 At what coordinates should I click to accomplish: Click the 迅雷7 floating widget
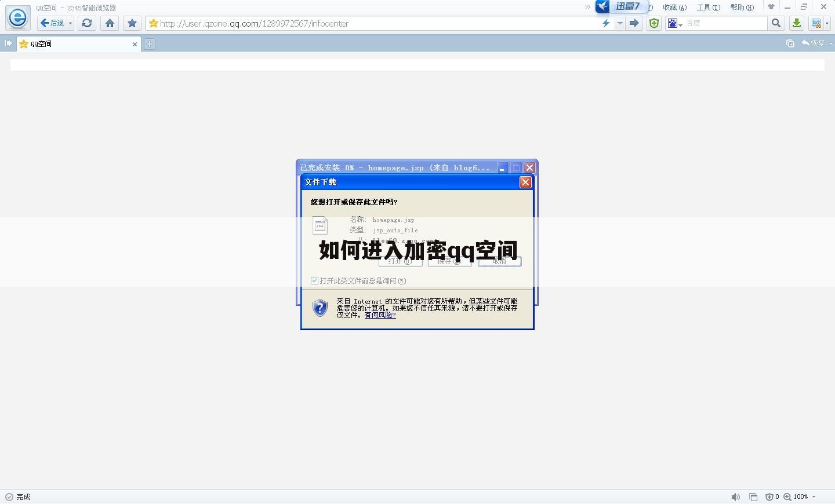click(x=621, y=6)
